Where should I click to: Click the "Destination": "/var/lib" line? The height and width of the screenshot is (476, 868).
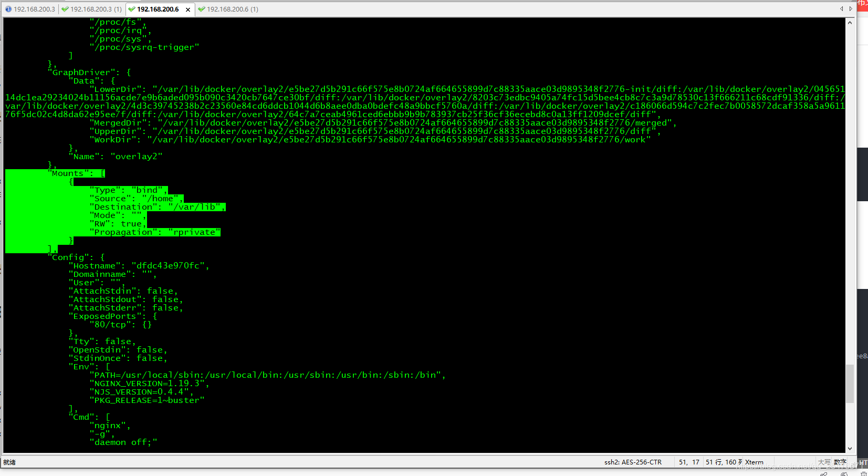(x=158, y=207)
